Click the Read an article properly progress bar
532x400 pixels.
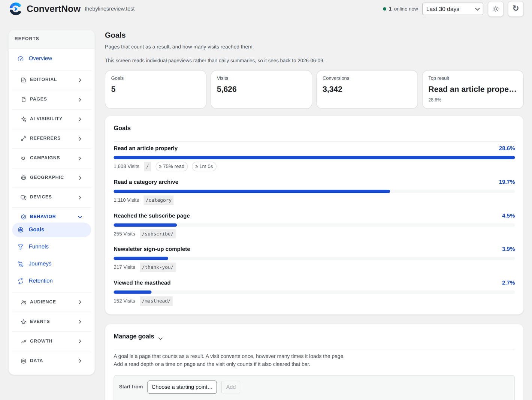point(314,158)
